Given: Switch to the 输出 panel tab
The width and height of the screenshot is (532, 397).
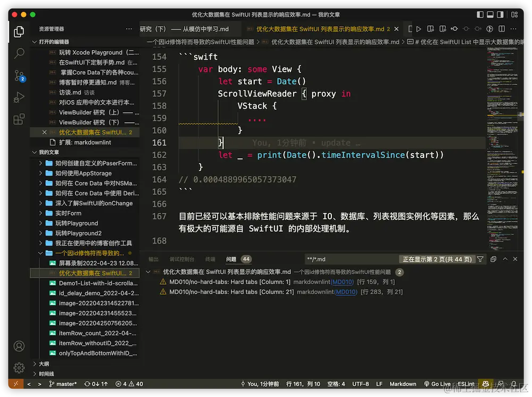Looking at the screenshot, I should (x=153, y=259).
